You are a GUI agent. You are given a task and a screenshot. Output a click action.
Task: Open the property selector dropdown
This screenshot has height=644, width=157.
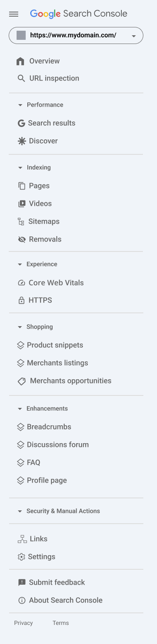(x=76, y=36)
